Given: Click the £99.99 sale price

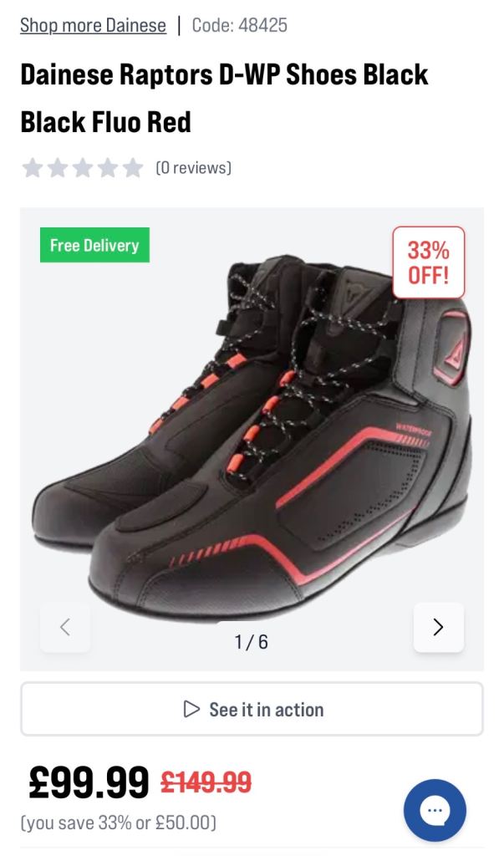Looking at the screenshot, I should pos(89,782).
